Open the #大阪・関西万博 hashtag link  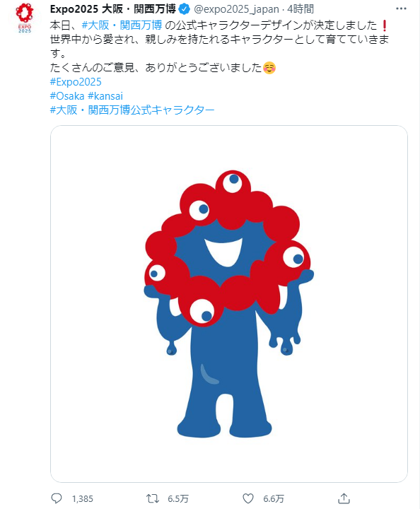coord(122,25)
